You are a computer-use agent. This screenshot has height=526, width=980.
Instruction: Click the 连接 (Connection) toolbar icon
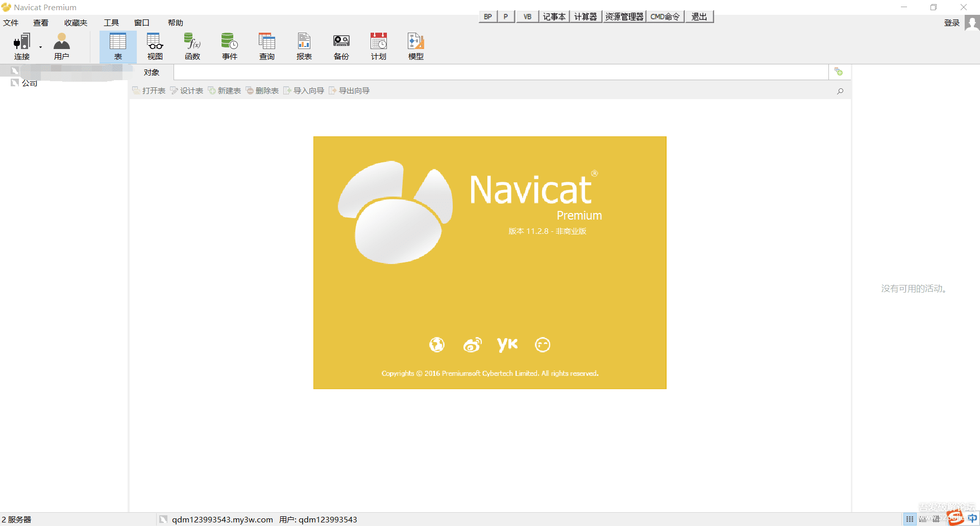pyautogui.click(x=21, y=46)
